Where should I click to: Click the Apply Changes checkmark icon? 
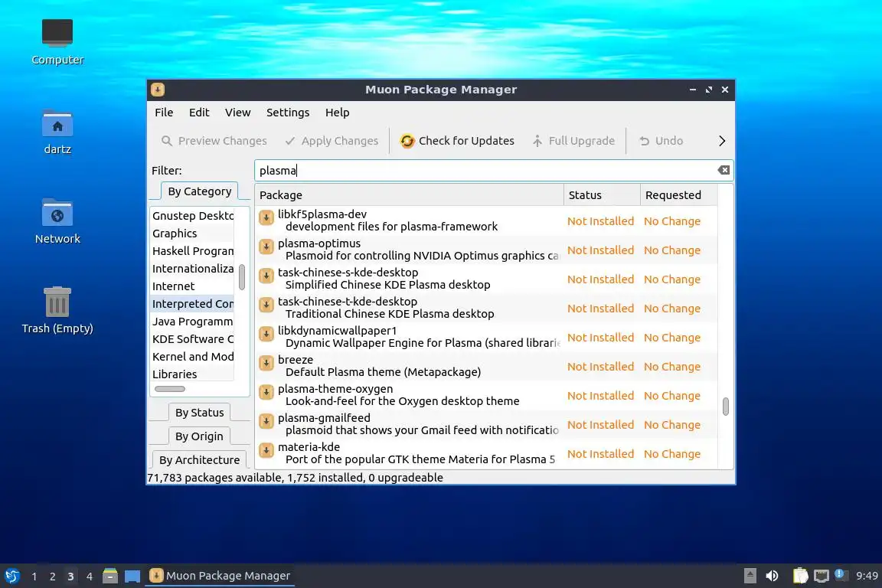(289, 141)
